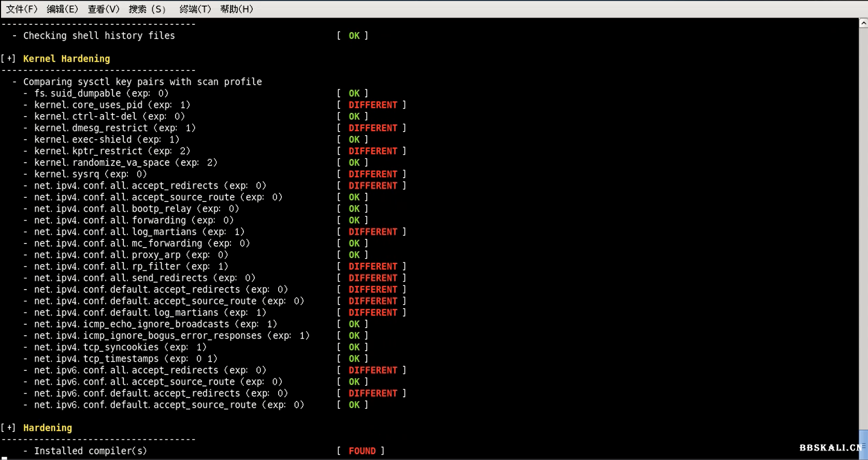Open the 查看(V) menu
This screenshot has width=868, height=460.
coord(103,9)
